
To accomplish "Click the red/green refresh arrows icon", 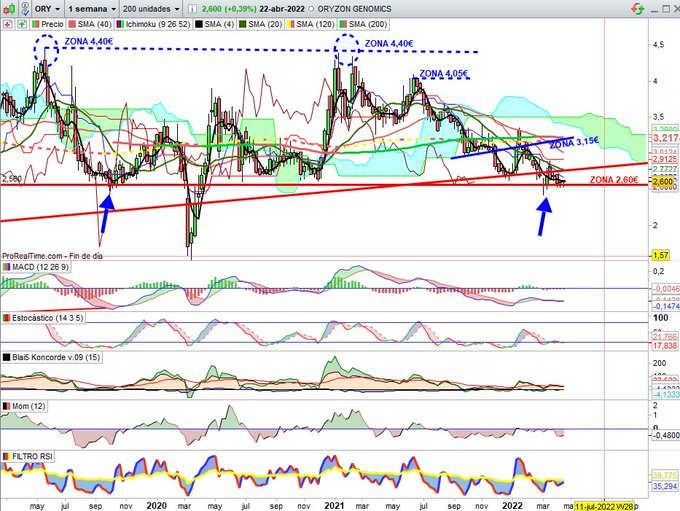I will tap(637, 8).
